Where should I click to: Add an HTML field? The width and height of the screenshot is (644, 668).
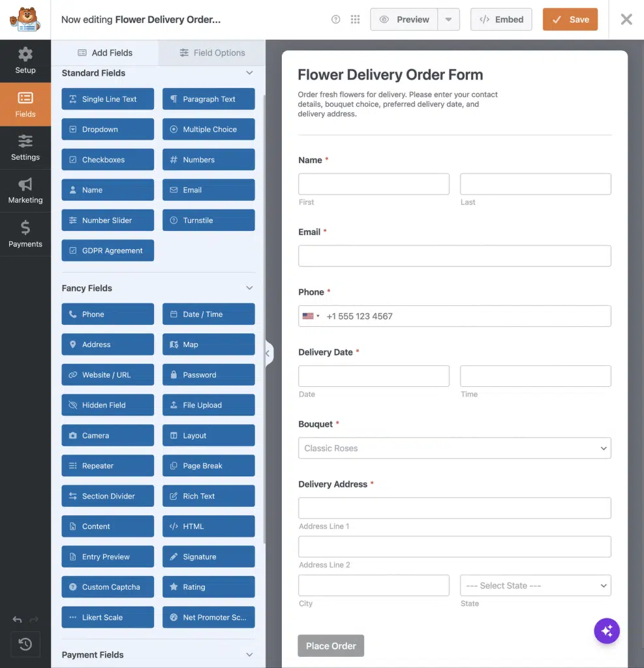pos(208,526)
